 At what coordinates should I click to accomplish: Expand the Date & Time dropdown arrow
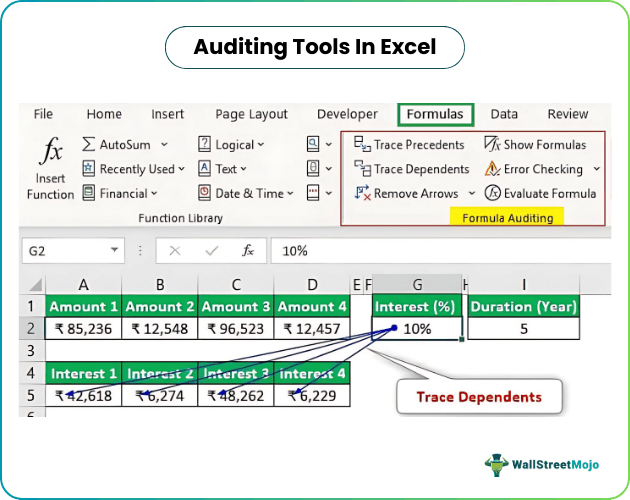click(x=290, y=193)
